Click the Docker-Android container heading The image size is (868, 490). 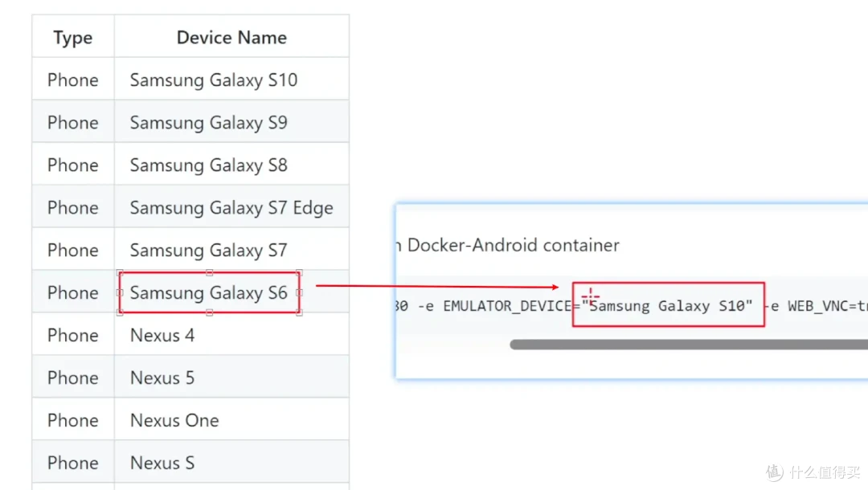coord(513,245)
